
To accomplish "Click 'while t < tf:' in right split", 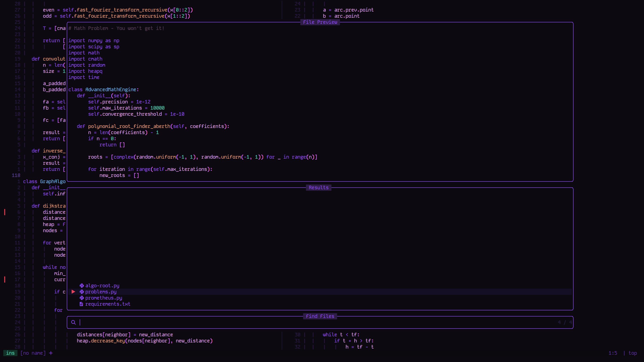I will 341,334.
